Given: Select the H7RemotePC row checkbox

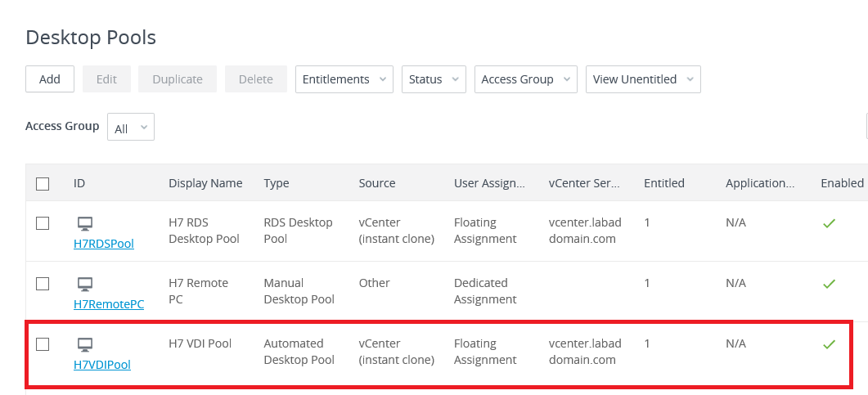Looking at the screenshot, I should pos(43,284).
